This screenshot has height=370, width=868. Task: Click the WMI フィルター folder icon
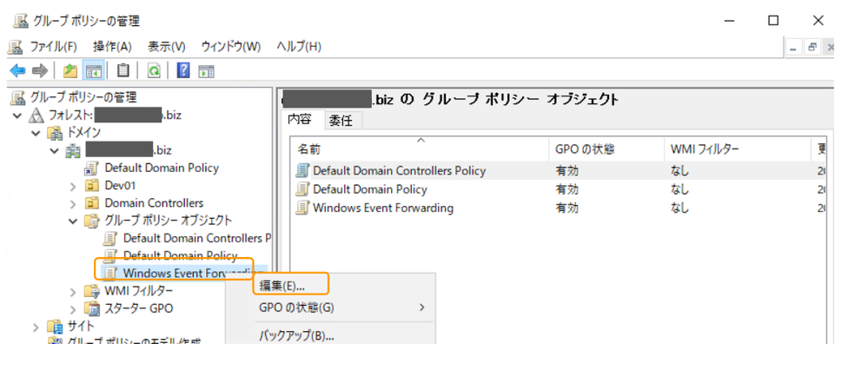tap(92, 291)
